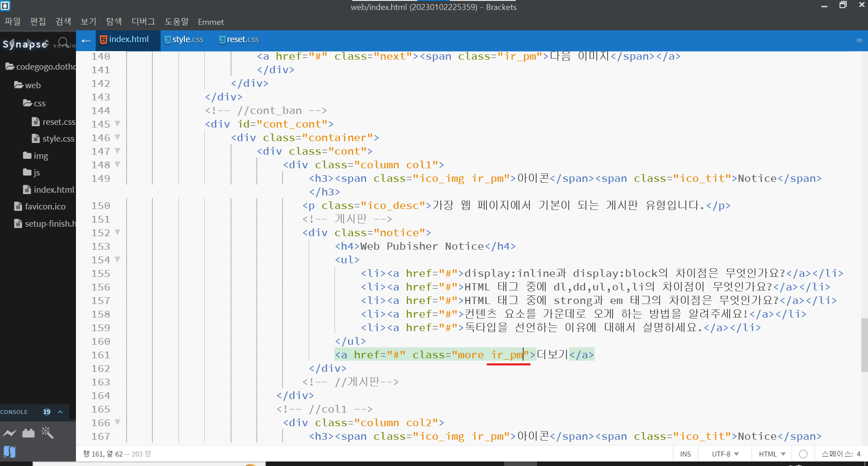This screenshot has width=868, height=466.
Task: Click the file icon beside index.html in the tree
Action: pyautogui.click(x=27, y=190)
